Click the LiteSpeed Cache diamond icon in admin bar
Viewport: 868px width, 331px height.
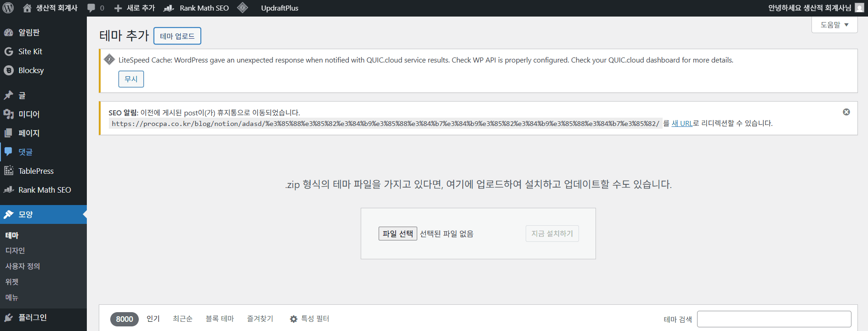pyautogui.click(x=243, y=8)
